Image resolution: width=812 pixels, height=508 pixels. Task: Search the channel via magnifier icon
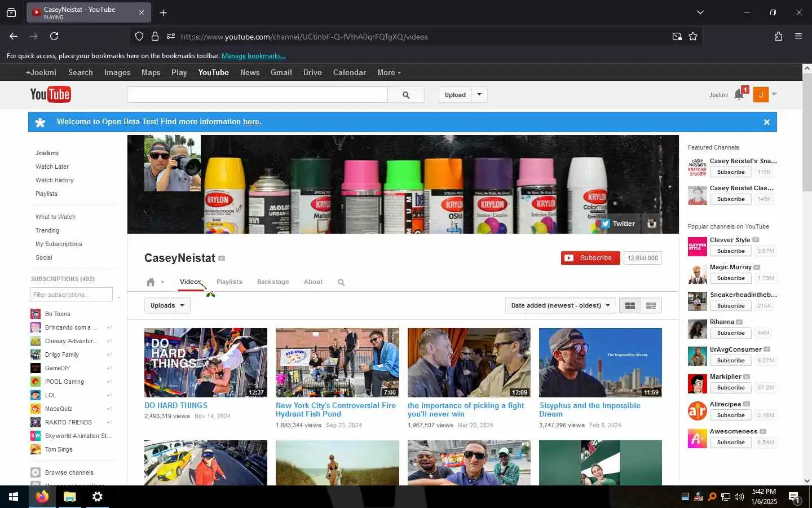[341, 282]
